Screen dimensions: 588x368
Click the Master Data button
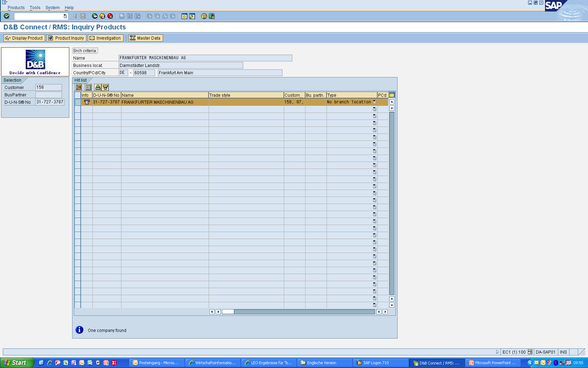click(x=146, y=38)
